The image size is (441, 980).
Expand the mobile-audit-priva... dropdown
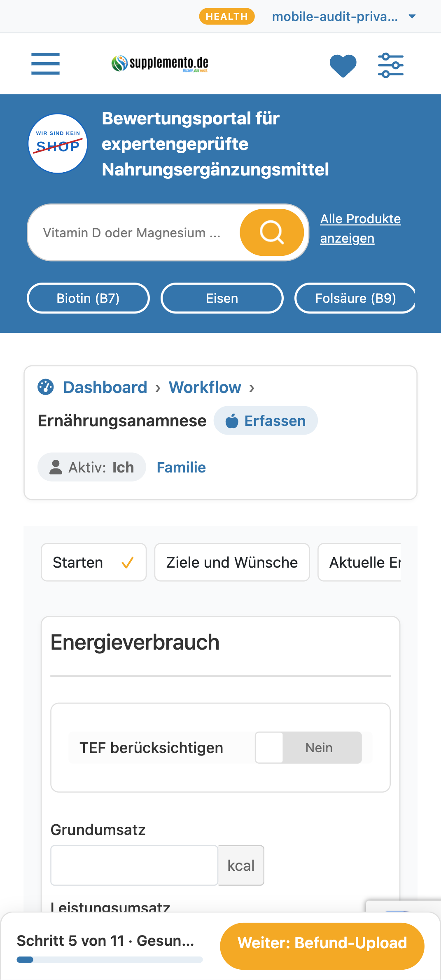point(344,16)
